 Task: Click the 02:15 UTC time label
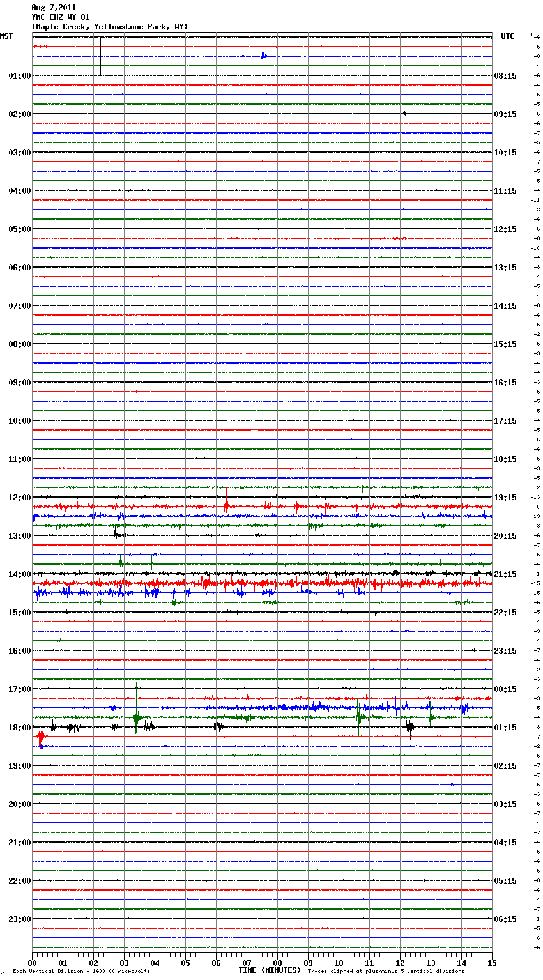pos(505,766)
